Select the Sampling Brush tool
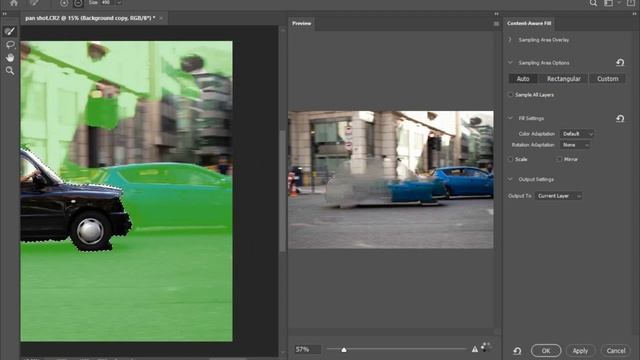 click(x=10, y=31)
